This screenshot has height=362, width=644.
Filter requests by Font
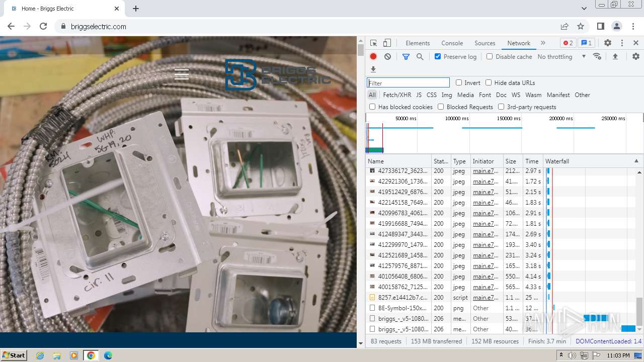(x=485, y=95)
